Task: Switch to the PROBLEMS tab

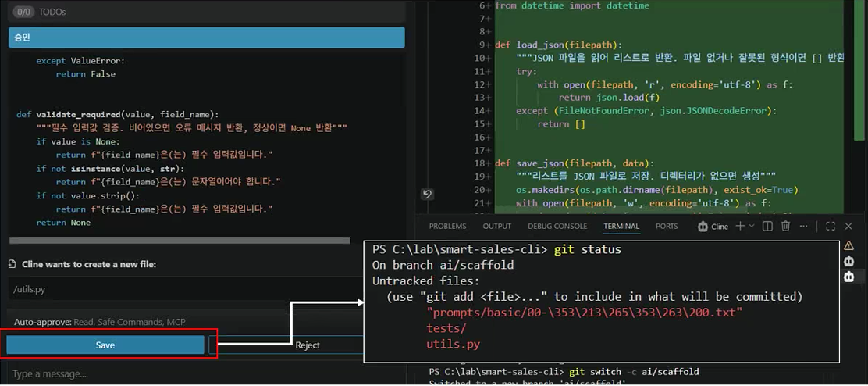Action: 447,226
